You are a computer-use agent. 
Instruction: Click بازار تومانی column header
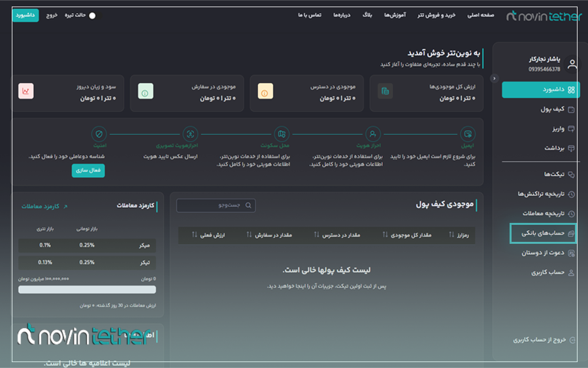point(87,229)
